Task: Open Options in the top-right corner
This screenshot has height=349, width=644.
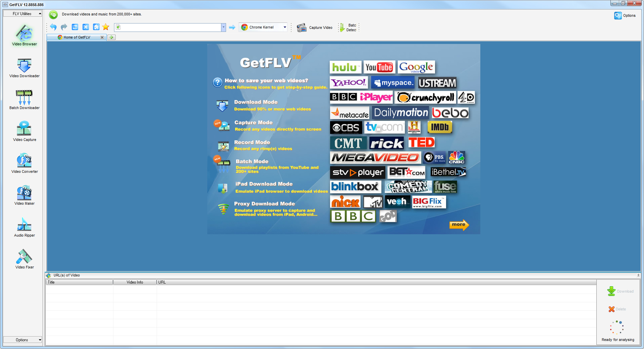Action: [625, 15]
